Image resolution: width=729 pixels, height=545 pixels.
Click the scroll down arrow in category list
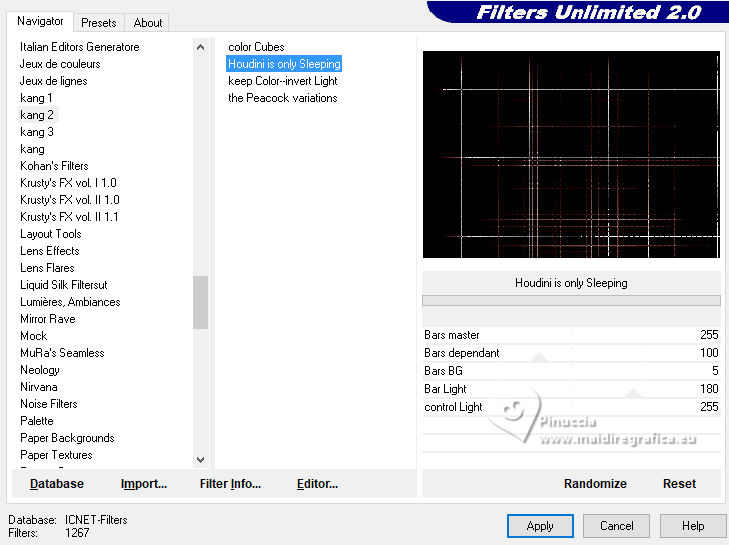[200, 459]
